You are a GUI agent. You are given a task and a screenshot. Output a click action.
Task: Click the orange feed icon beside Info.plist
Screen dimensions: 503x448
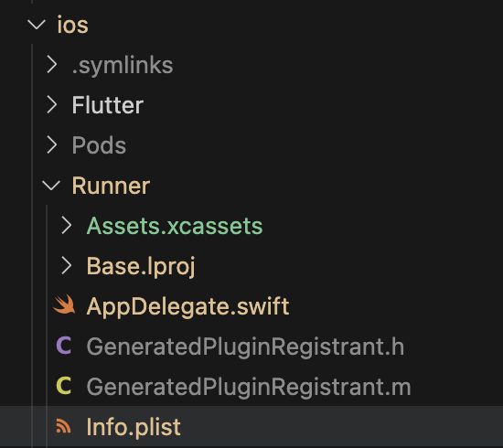[63, 426]
